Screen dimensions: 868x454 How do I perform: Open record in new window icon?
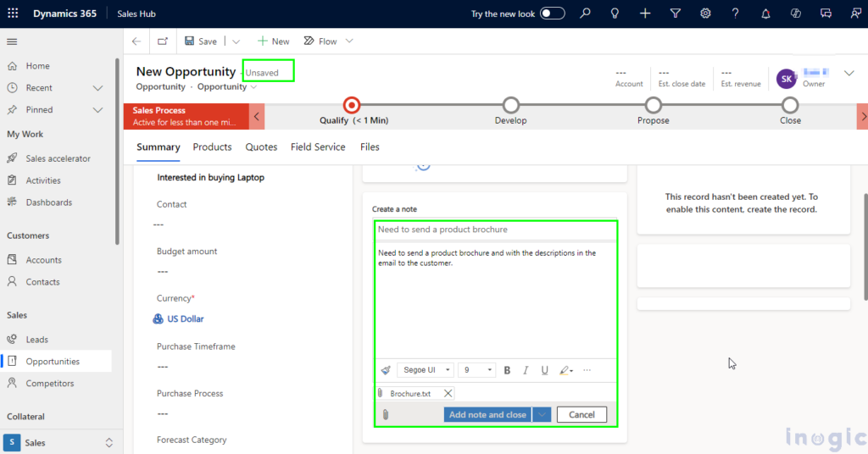tap(162, 42)
